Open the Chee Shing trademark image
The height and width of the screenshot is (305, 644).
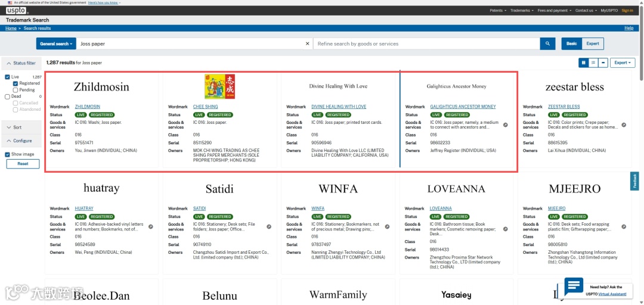219,86
